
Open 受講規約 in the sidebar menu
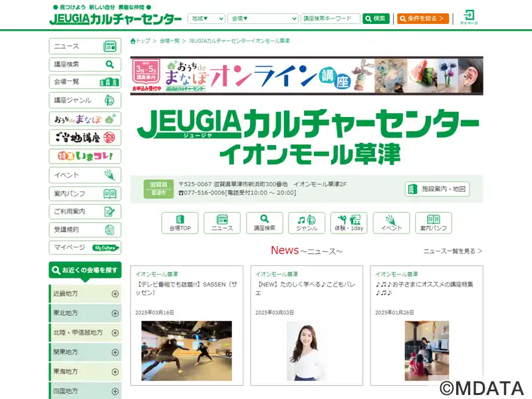pyautogui.click(x=85, y=229)
